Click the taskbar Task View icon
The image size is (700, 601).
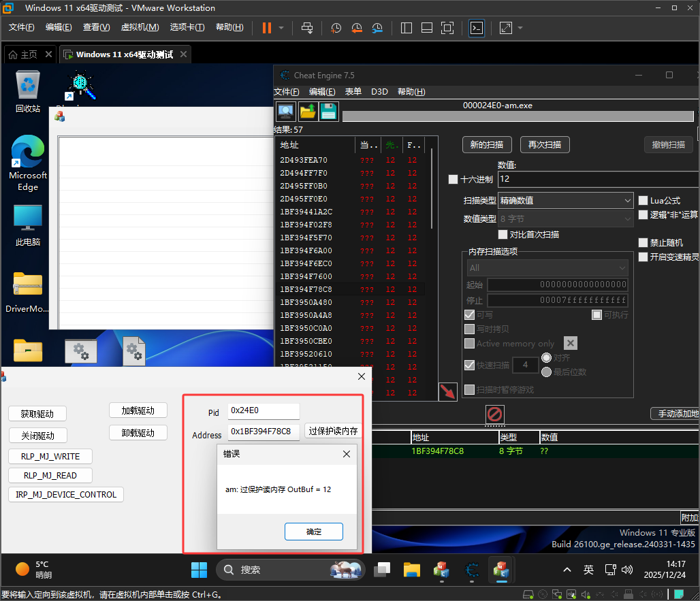point(382,570)
